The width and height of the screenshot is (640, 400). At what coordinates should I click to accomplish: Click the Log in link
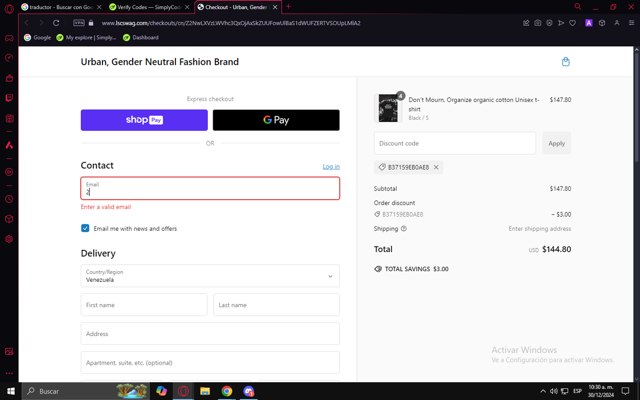(x=331, y=167)
